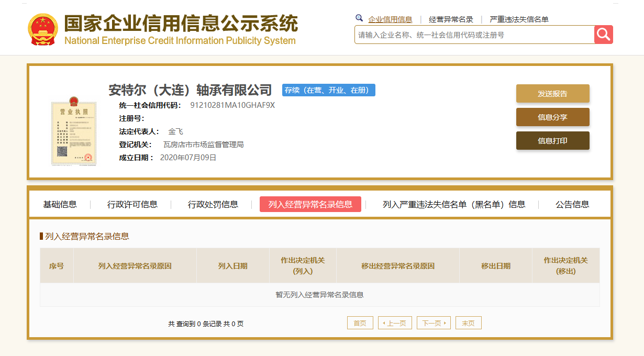
Task: Click the 列入日期 column header
Action: point(233,266)
